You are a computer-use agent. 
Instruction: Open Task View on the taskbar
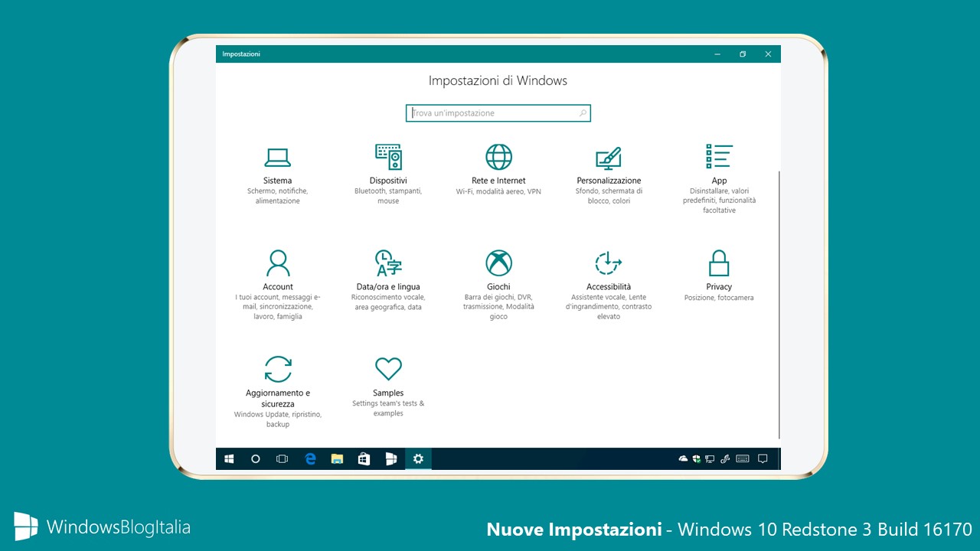pos(282,458)
